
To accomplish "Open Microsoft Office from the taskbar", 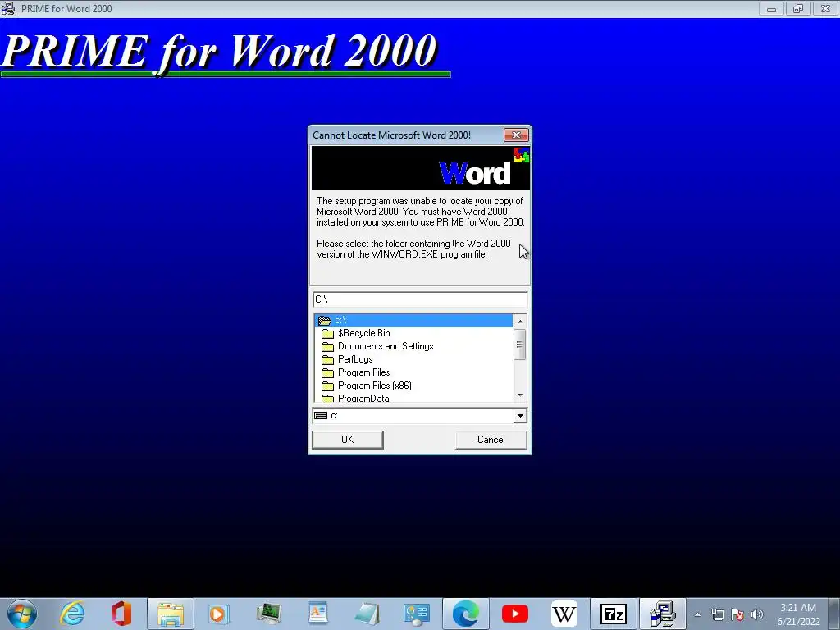I will [x=121, y=614].
